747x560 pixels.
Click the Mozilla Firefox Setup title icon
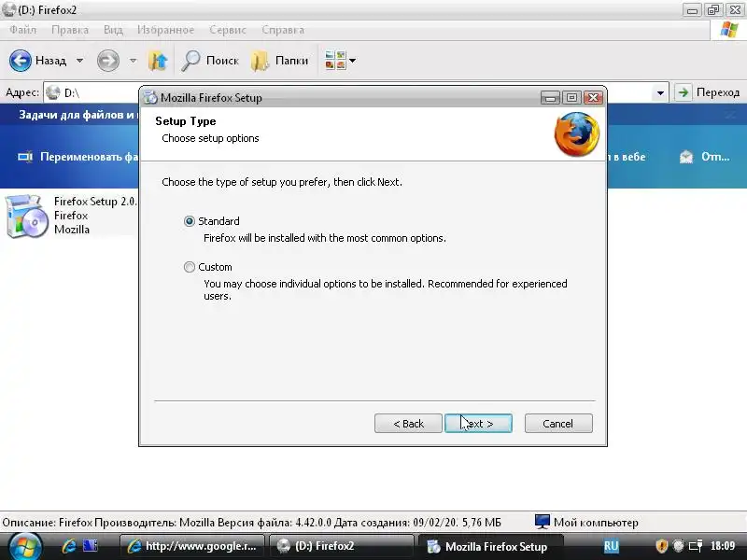150,97
